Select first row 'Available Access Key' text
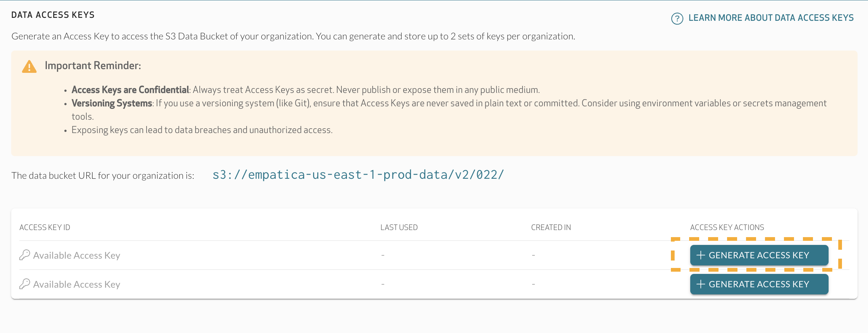The height and width of the screenshot is (333, 868). 77,255
